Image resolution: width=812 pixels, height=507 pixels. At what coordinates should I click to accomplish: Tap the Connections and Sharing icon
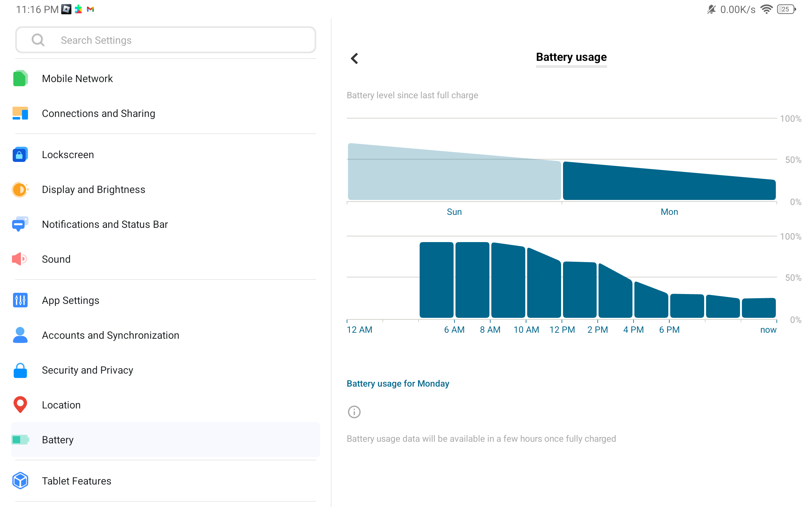point(20,113)
